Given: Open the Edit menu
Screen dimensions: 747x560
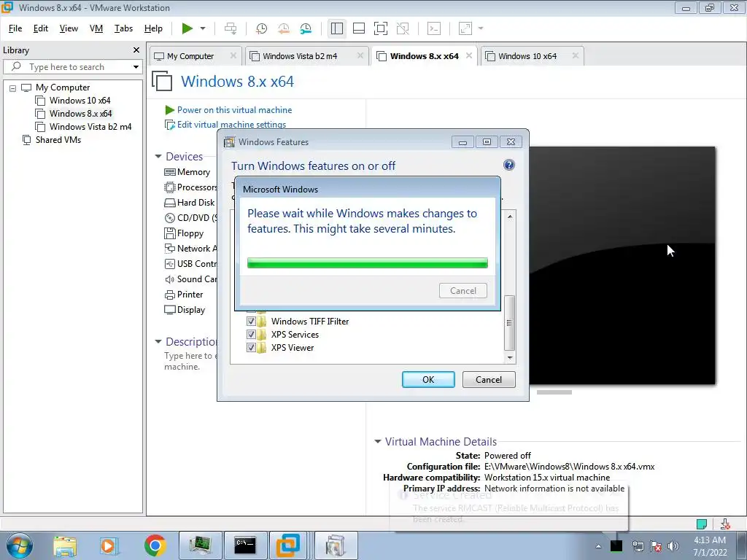Looking at the screenshot, I should click(x=41, y=28).
